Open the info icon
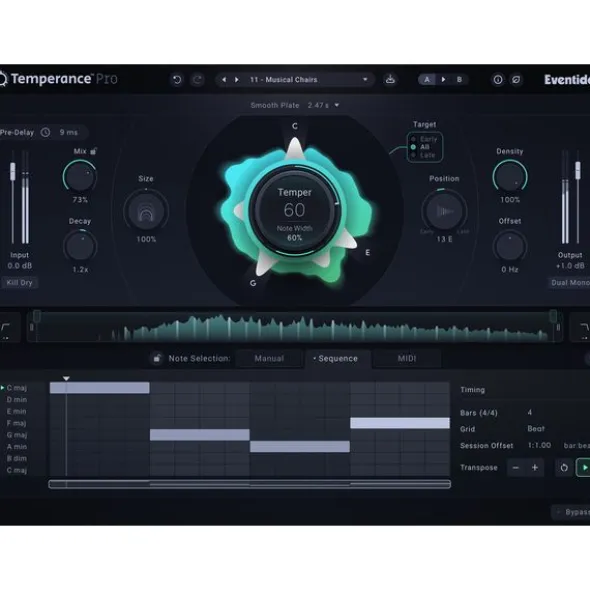 point(498,80)
